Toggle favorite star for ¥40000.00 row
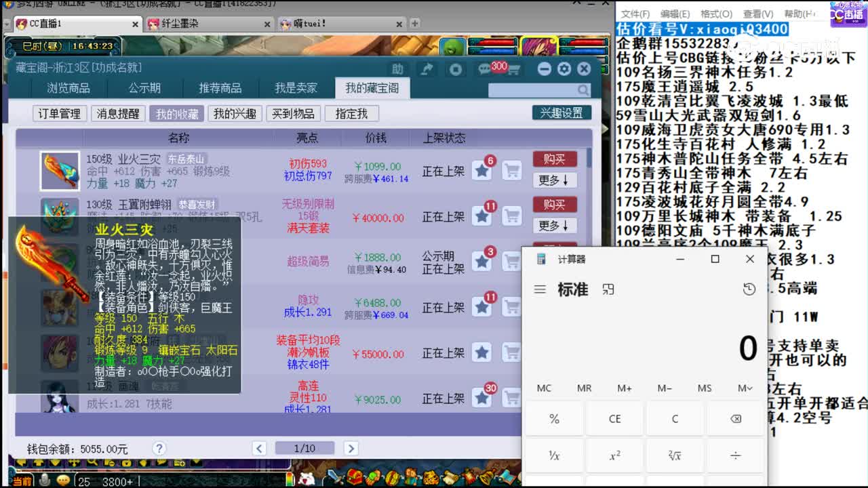This screenshot has width=868, height=488. (x=482, y=216)
